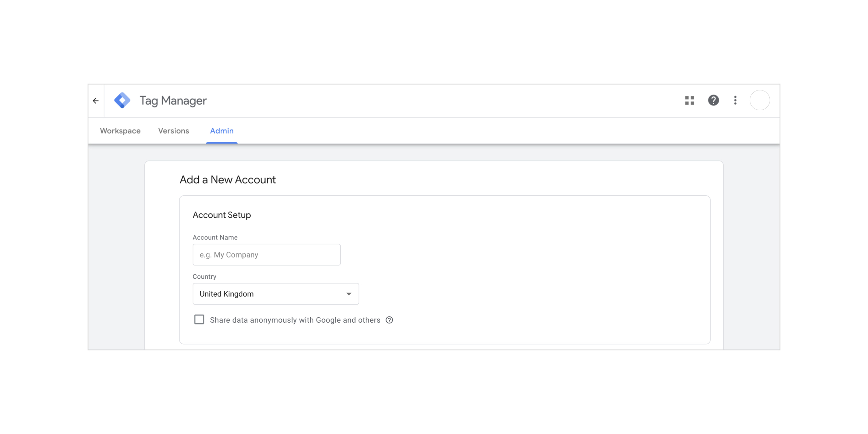Click the back arrow in header
The height and width of the screenshot is (434, 868).
tap(96, 101)
